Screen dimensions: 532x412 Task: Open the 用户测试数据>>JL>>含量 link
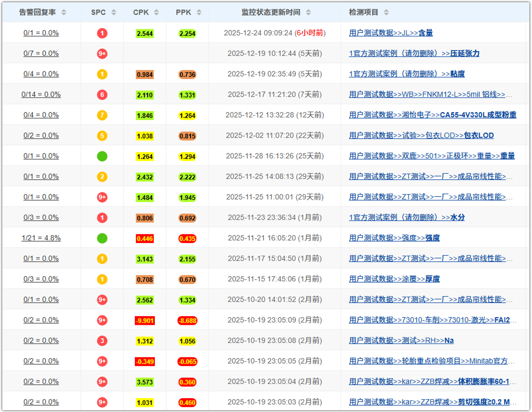tap(391, 33)
